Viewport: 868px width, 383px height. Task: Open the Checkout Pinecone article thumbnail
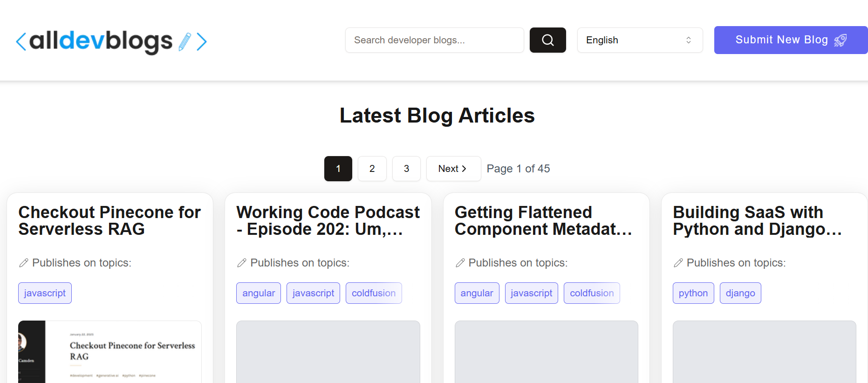click(110, 352)
